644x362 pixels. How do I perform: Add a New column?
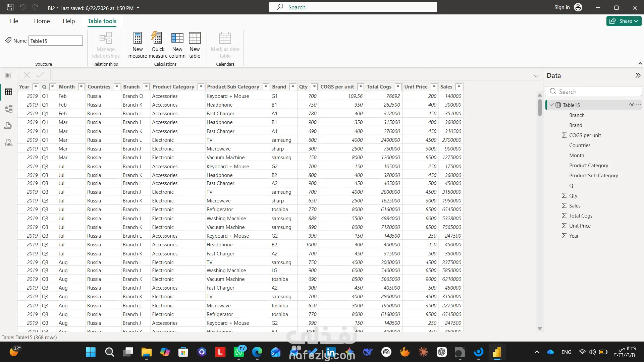click(x=177, y=45)
